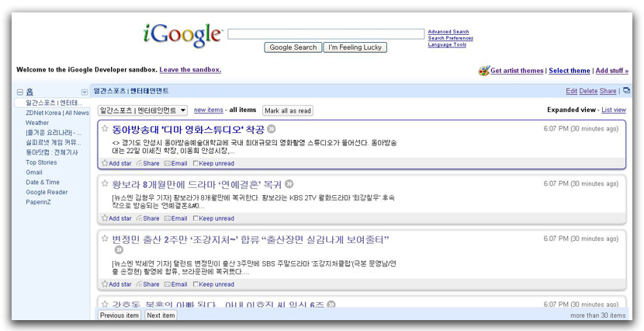Star the 강호동 article title

(x=105, y=305)
